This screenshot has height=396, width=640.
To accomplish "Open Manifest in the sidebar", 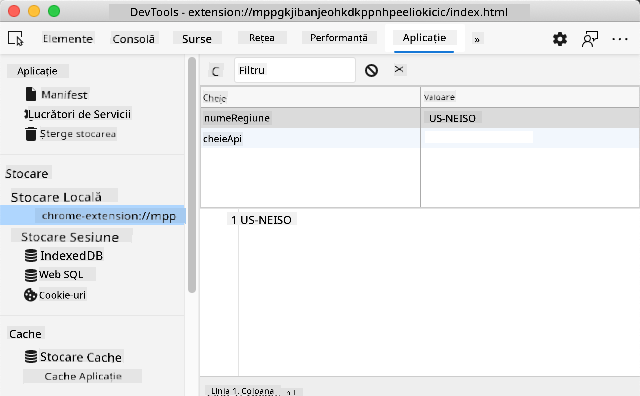I will tap(64, 95).
